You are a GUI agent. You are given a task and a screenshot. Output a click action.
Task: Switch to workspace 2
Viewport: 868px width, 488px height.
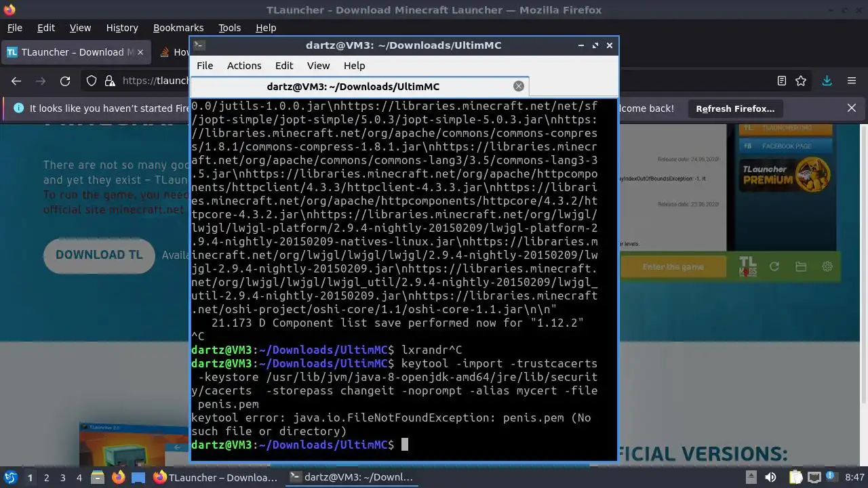(46, 478)
